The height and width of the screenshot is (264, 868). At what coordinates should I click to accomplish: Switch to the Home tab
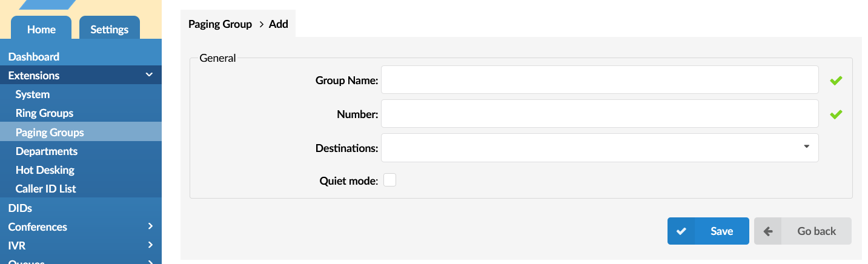[x=41, y=29]
